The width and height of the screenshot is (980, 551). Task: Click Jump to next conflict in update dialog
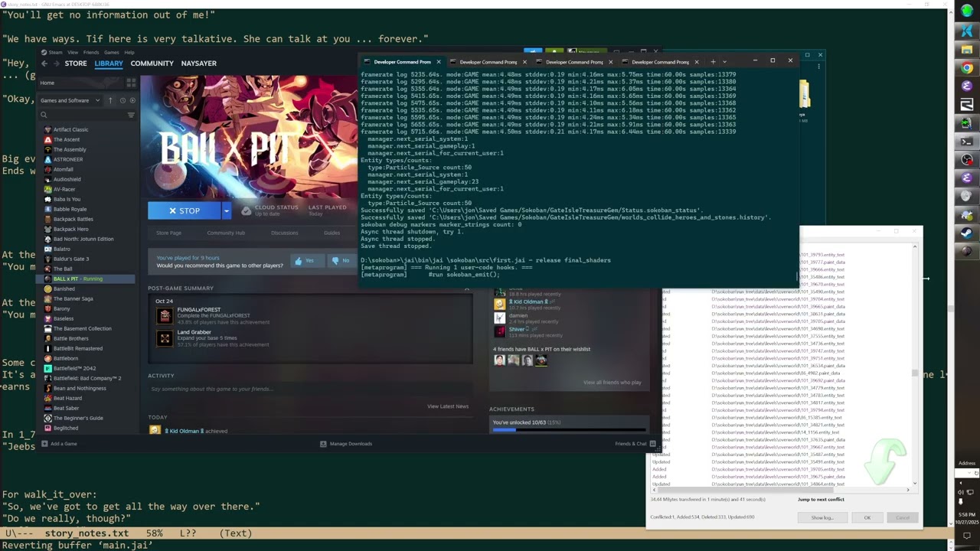(x=821, y=499)
